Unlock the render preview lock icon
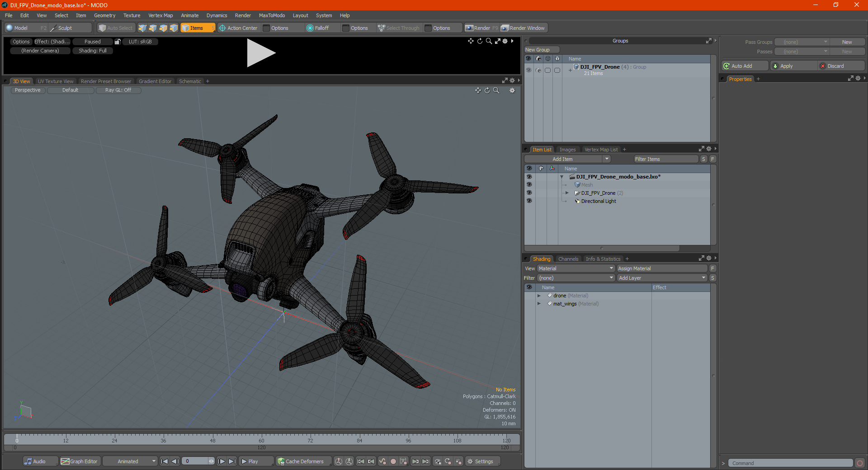868x470 pixels. tap(118, 42)
